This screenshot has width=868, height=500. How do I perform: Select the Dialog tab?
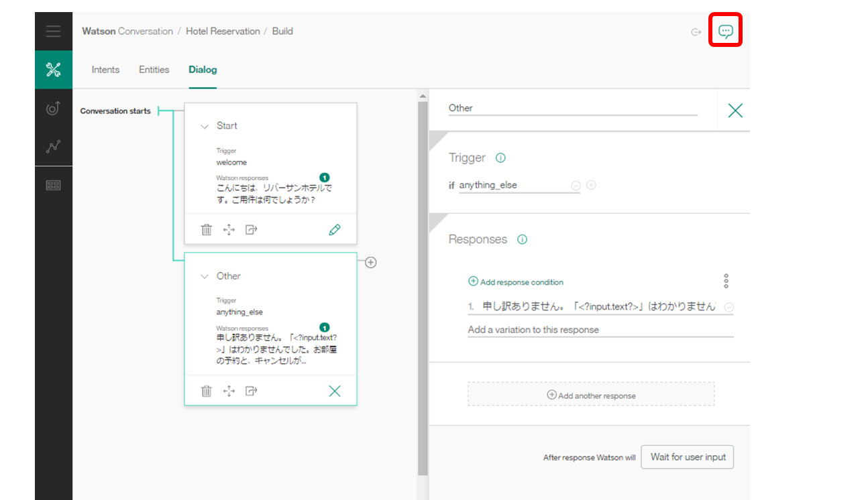[203, 70]
